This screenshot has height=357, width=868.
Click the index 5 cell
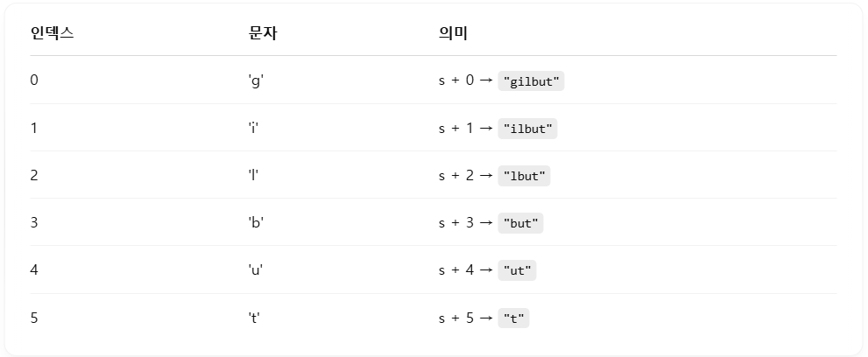tap(34, 318)
